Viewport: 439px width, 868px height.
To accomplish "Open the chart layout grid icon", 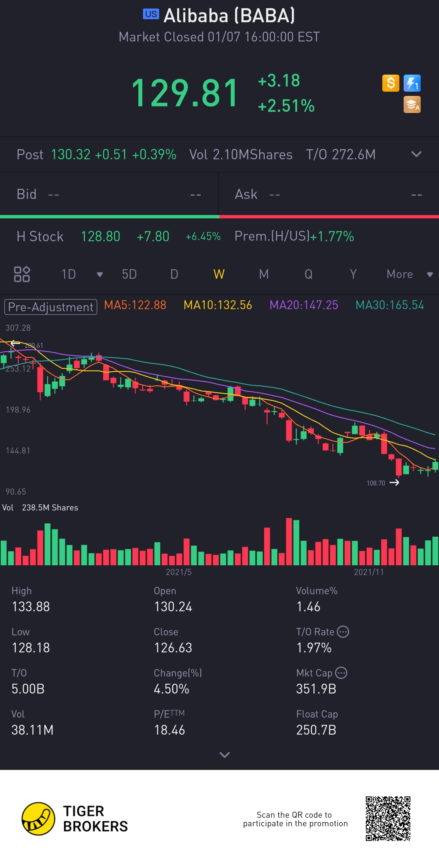I will click(x=22, y=274).
